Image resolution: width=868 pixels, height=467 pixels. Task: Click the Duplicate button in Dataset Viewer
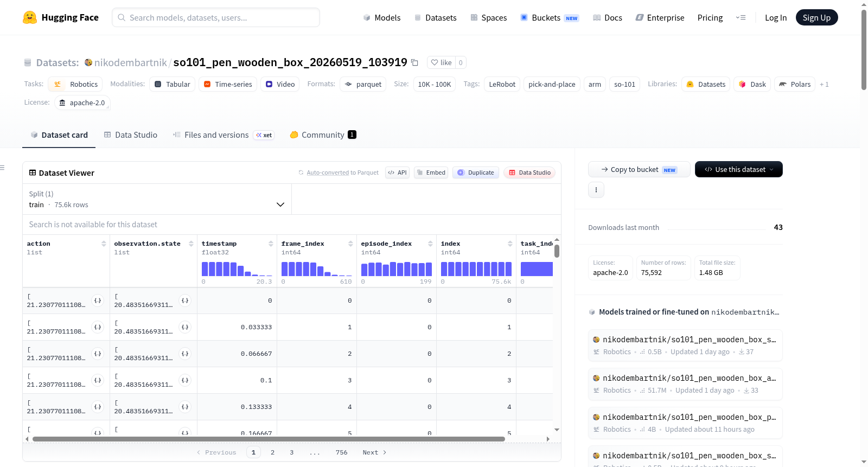(x=476, y=172)
